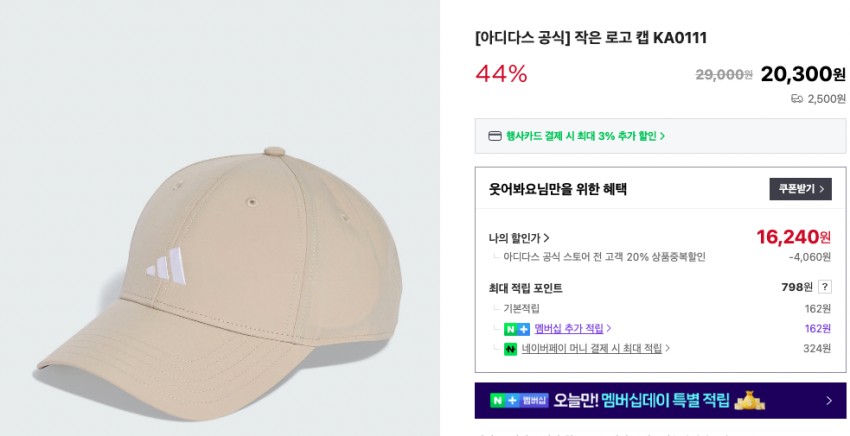
Task: Expand the chevron next to 나의 할인가
Action: pyautogui.click(x=547, y=238)
